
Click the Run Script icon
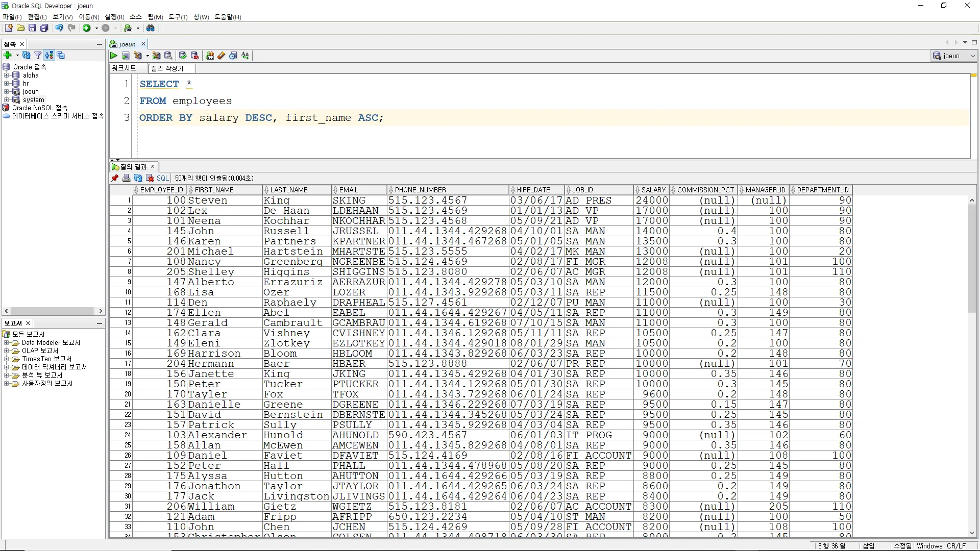pos(126,56)
